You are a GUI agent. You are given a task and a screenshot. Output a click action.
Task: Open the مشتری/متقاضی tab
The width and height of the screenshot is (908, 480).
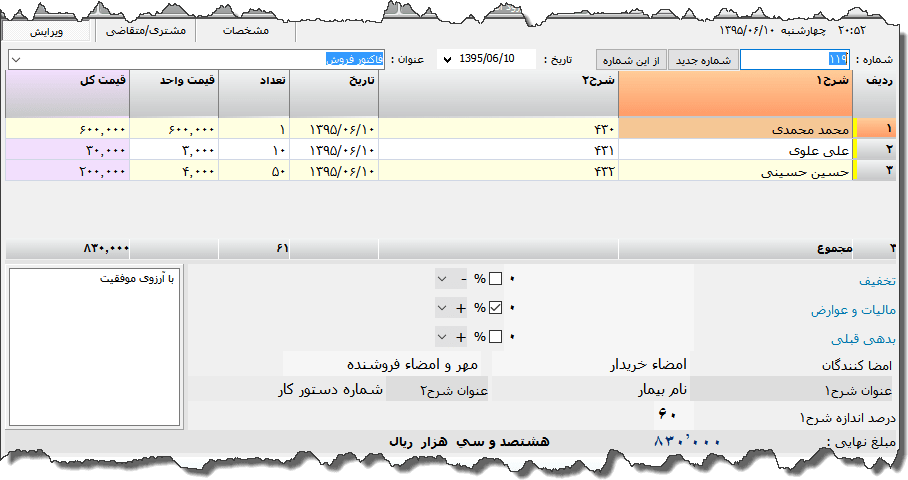click(145, 31)
